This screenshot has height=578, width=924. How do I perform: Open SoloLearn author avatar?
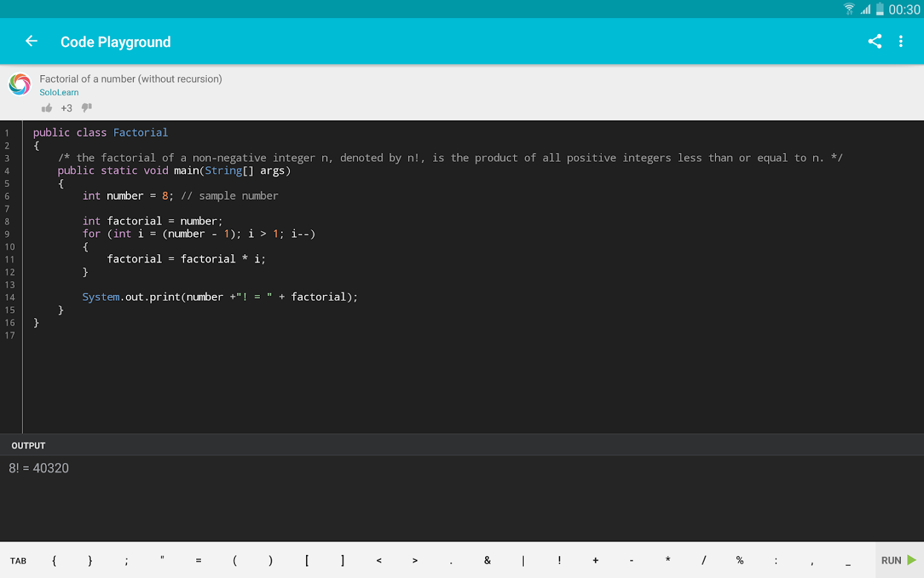(20, 84)
